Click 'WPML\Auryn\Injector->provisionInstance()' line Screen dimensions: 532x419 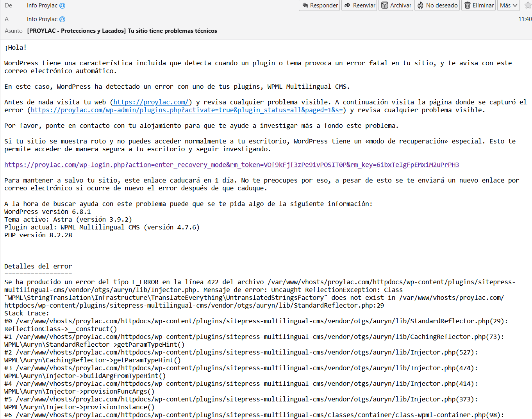coord(79,407)
